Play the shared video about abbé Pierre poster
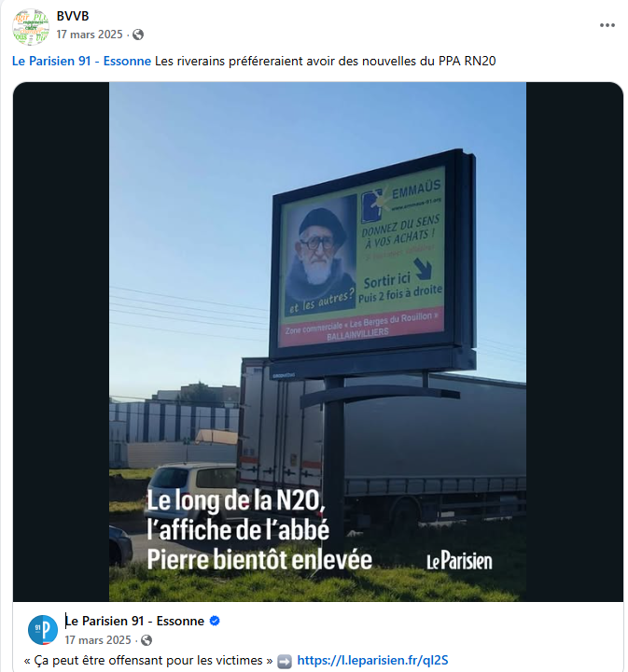Screen dimensions: 628x672 [317, 342]
